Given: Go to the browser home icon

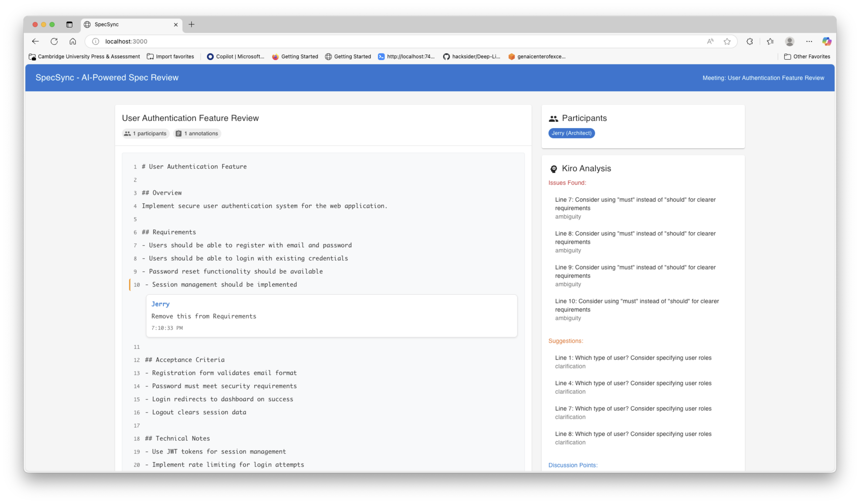Looking at the screenshot, I should (x=73, y=41).
